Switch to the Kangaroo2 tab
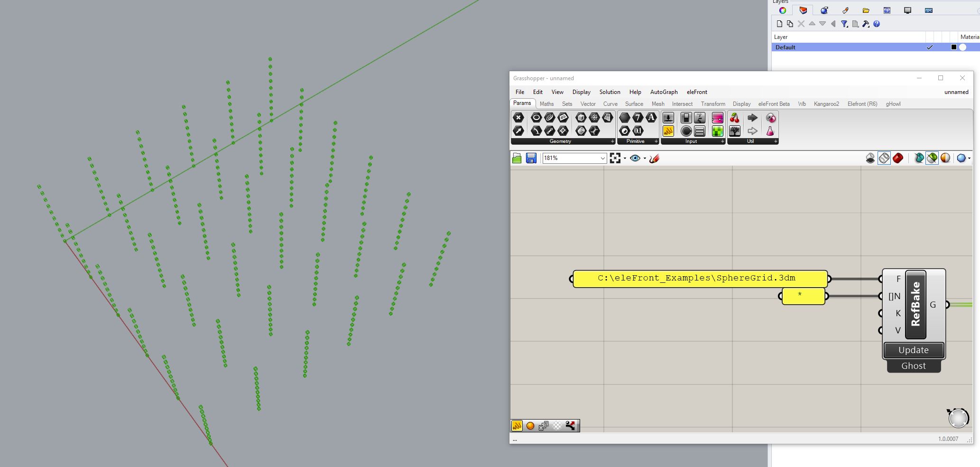980x467 pixels. pyautogui.click(x=826, y=104)
